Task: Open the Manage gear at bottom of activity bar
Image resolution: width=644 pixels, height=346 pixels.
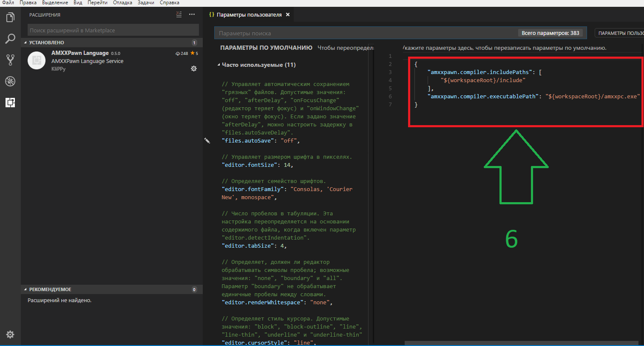Action: pos(10,335)
